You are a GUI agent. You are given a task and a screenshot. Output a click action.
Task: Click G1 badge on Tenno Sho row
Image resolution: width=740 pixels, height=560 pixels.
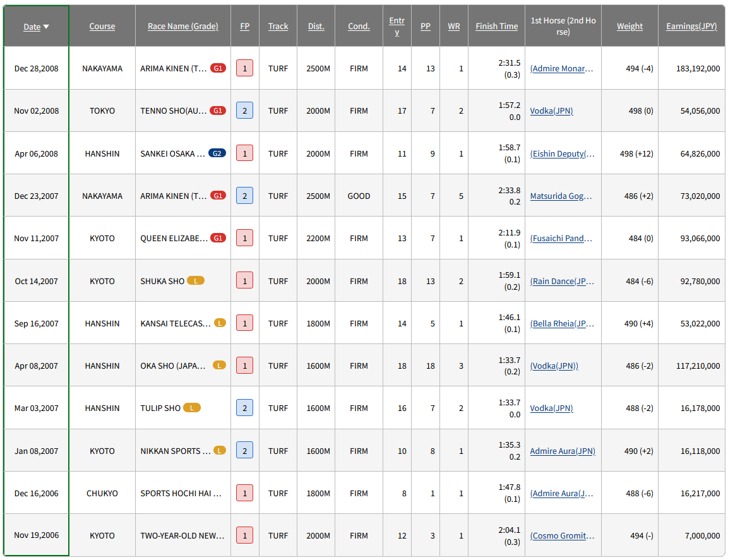(x=218, y=110)
